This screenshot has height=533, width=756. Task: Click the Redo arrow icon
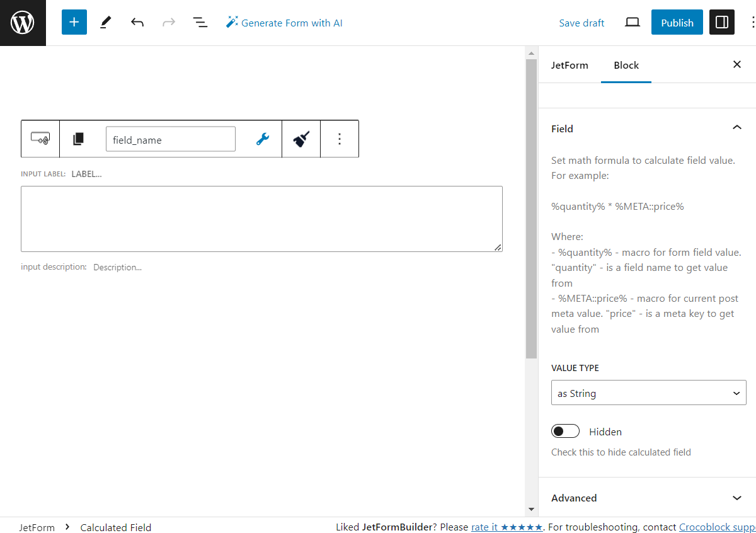click(x=169, y=22)
